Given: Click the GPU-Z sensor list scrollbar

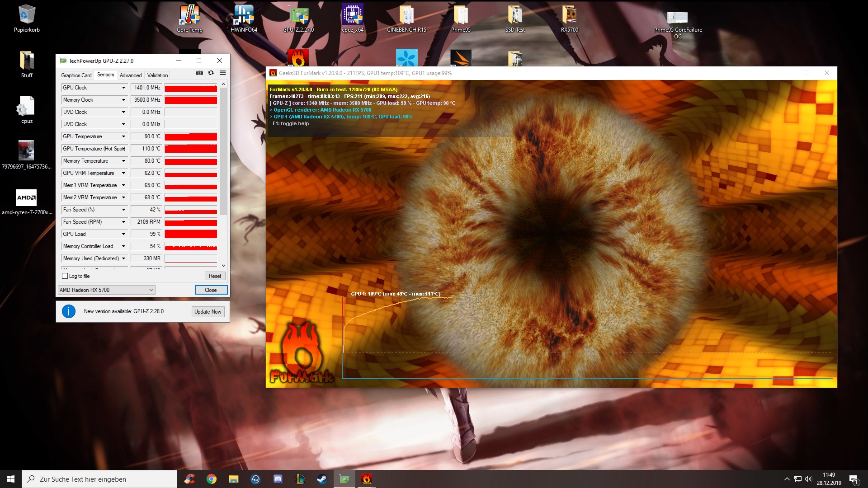Looking at the screenshot, I should pyautogui.click(x=223, y=151).
